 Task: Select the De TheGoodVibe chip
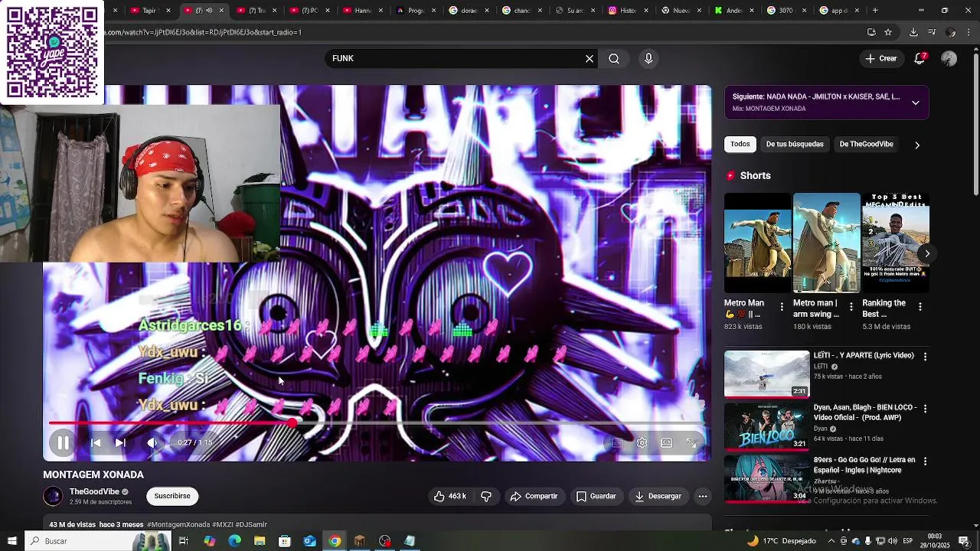(866, 144)
